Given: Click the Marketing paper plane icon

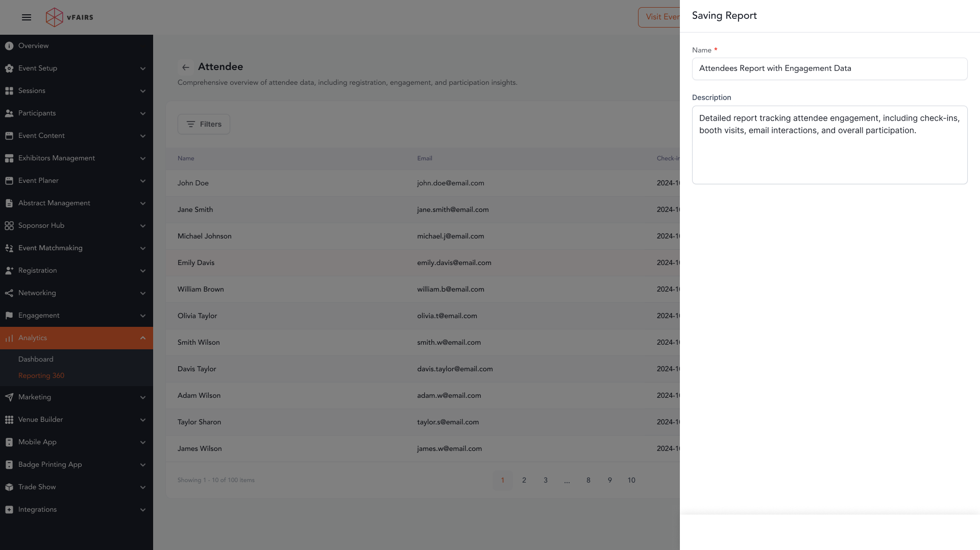Looking at the screenshot, I should [9, 397].
